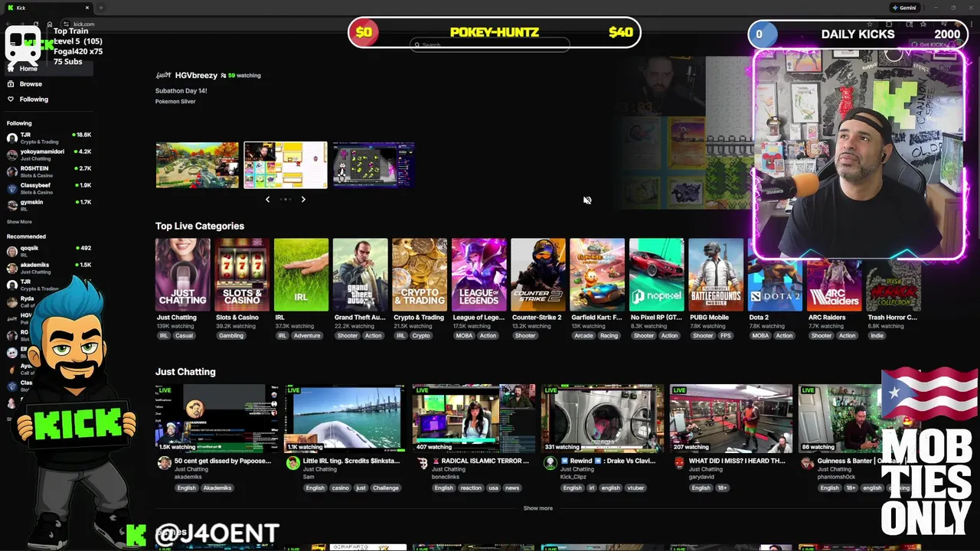Open the Top Live Categories heading
The image size is (980, 551).
click(x=200, y=226)
